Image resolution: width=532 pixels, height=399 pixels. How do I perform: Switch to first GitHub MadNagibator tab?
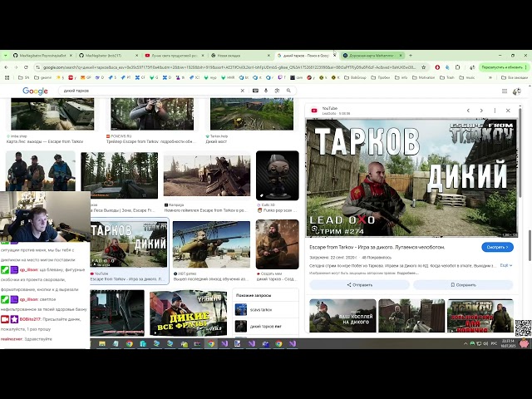pos(42,56)
